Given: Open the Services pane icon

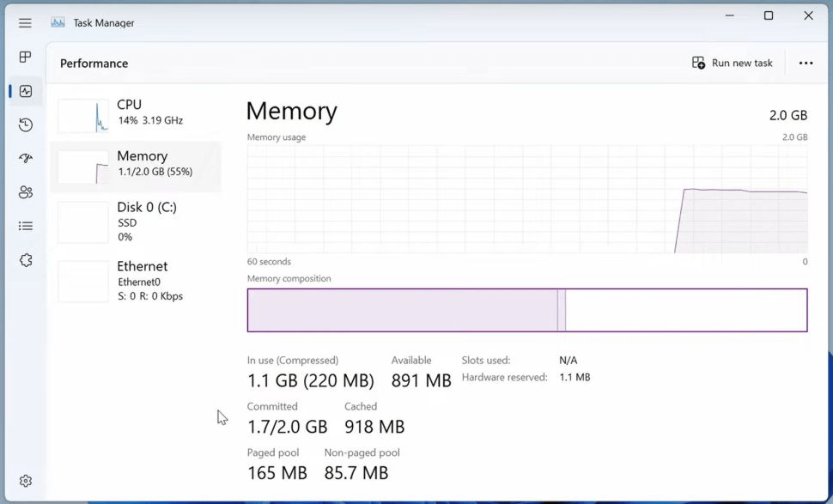Looking at the screenshot, I should tap(25, 259).
